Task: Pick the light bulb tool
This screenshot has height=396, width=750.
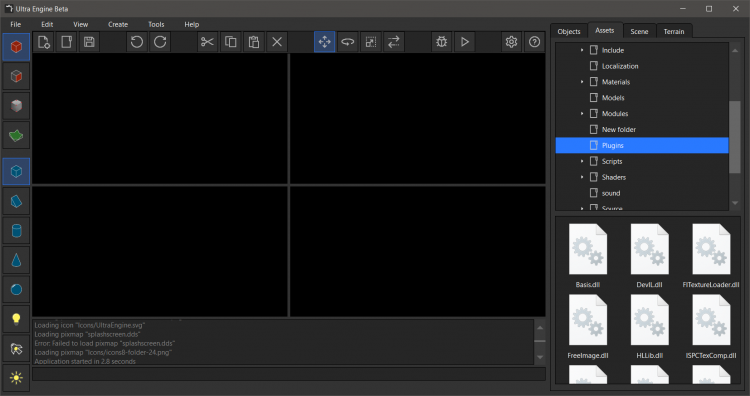Action: [16, 319]
